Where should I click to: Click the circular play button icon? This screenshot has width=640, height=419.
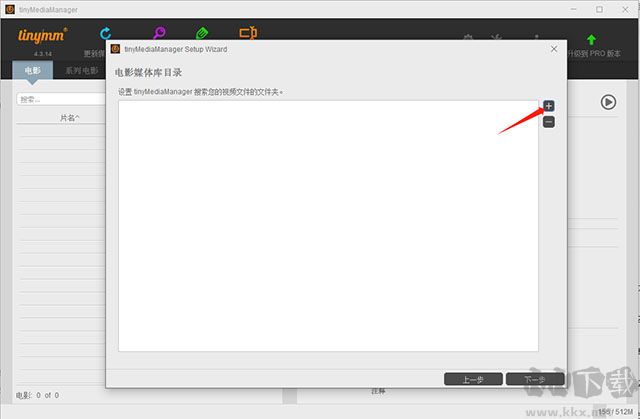(x=608, y=102)
